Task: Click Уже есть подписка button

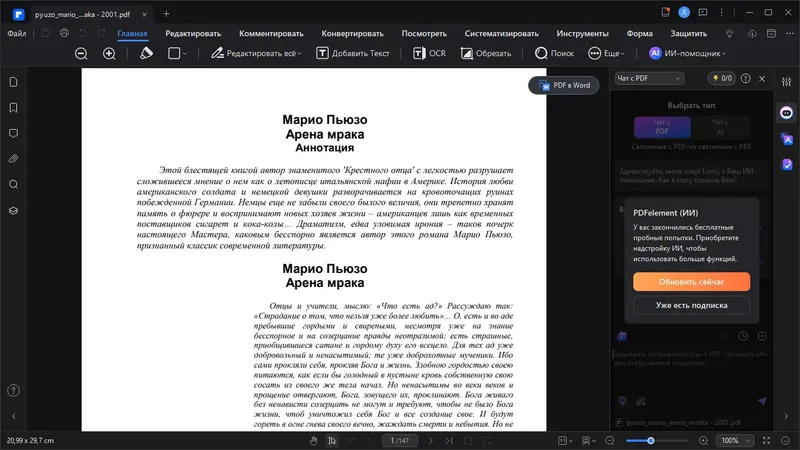Action: pyautogui.click(x=691, y=305)
